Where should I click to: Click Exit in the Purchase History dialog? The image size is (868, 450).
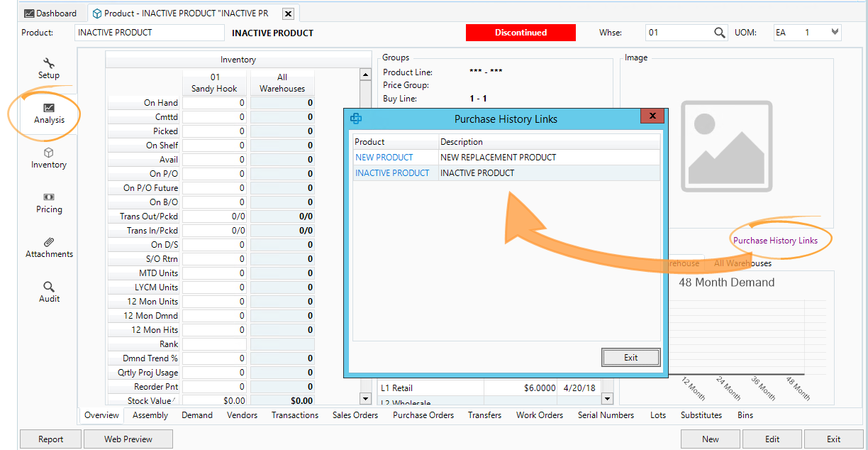(630, 358)
